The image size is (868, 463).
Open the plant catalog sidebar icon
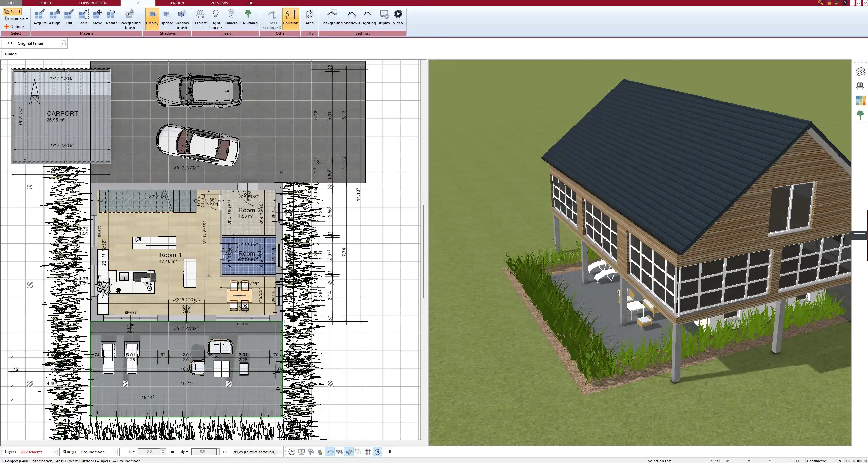point(860,115)
